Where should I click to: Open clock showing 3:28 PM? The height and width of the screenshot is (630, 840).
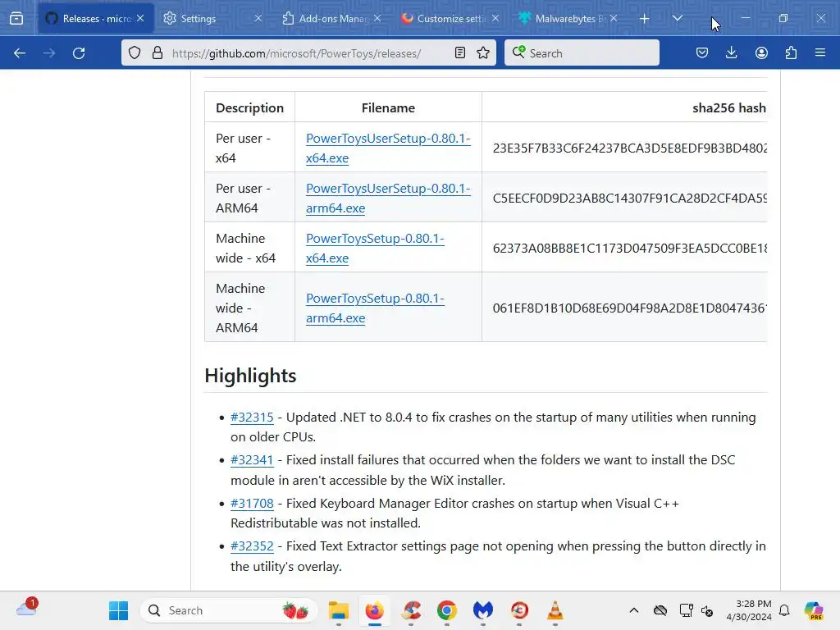tap(749, 610)
